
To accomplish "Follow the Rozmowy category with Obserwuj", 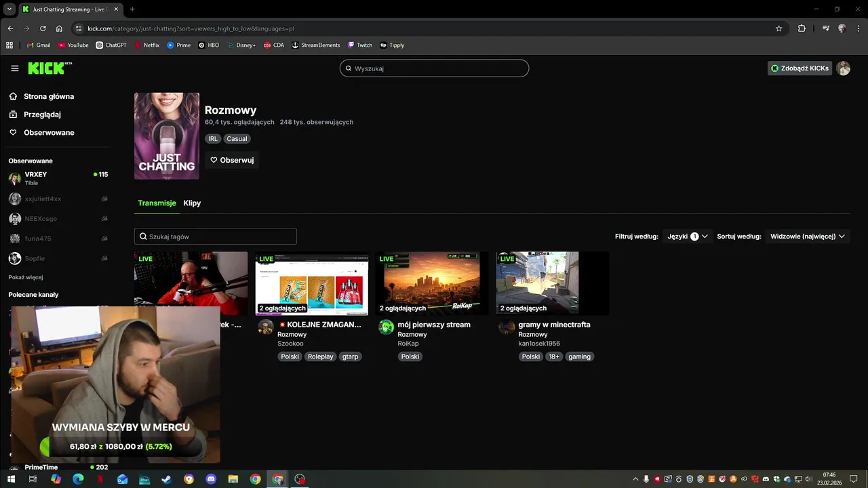I will click(x=232, y=160).
